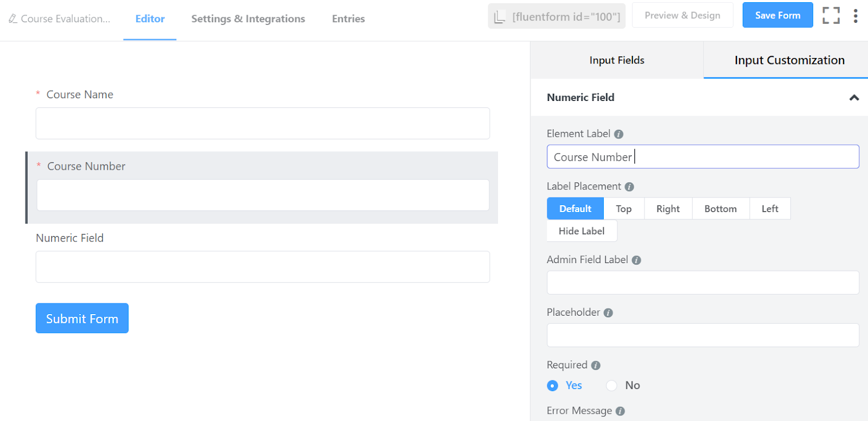
Task: Click the fullscreen expand icon
Action: click(x=831, y=15)
